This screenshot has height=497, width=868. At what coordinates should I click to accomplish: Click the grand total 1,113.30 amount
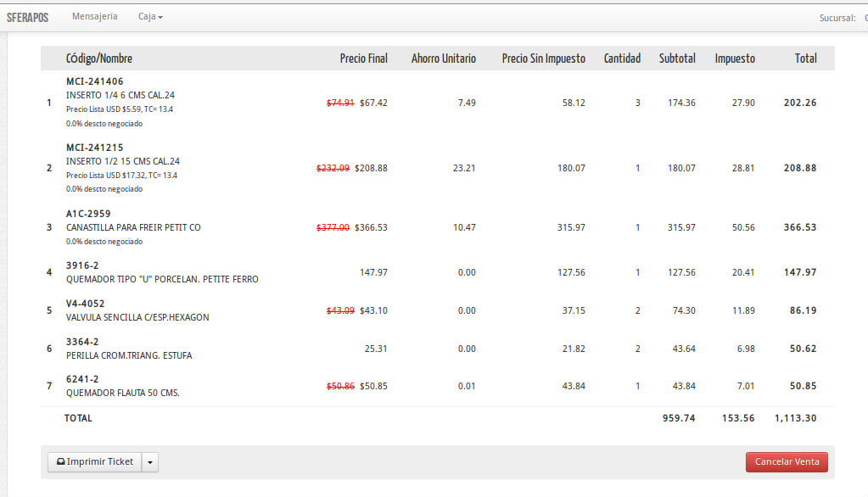coord(795,418)
